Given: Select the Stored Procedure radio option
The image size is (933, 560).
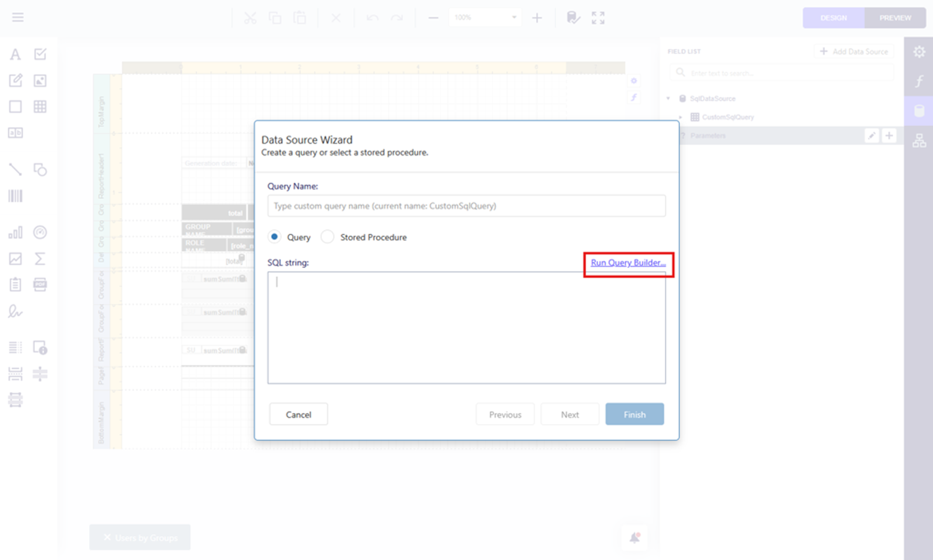Looking at the screenshot, I should click(328, 237).
